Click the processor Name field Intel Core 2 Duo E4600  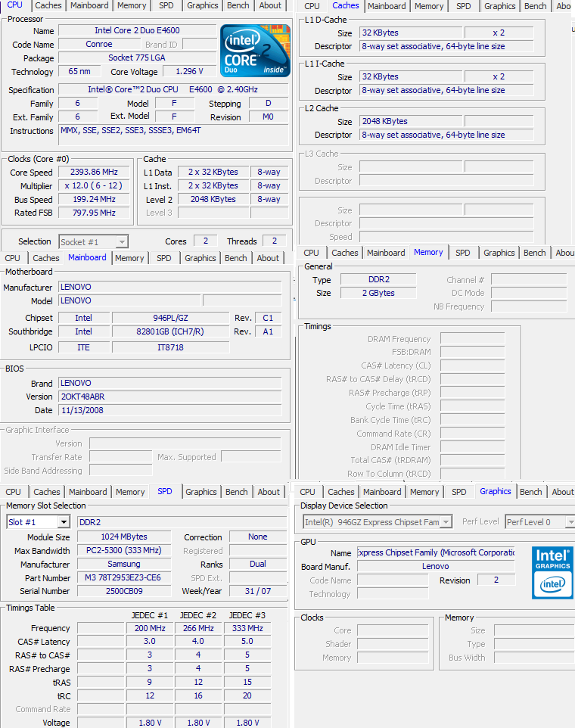coord(137,30)
